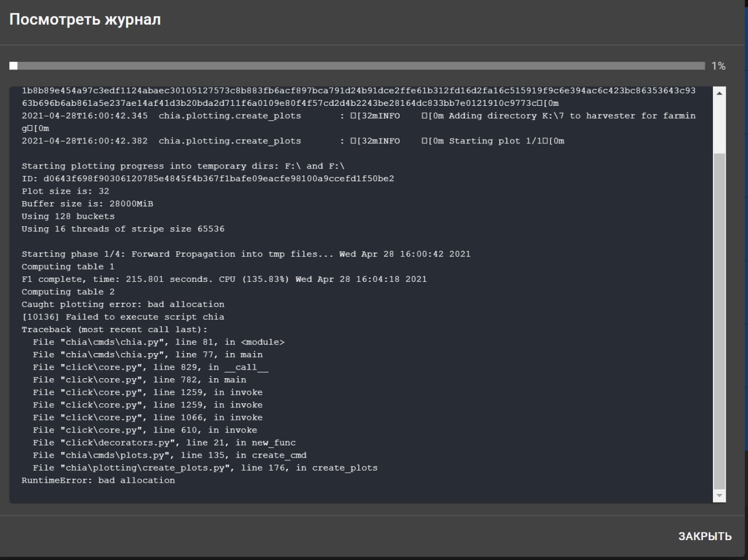Click the plot ID hash line

(x=207, y=179)
